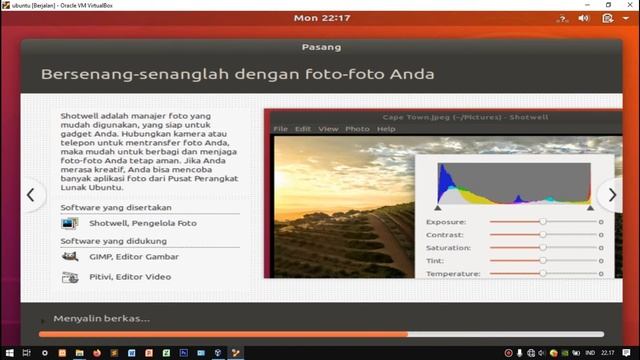Open Help menu in Shotwell preview
Screen dimensions: 640x360
[386, 129]
